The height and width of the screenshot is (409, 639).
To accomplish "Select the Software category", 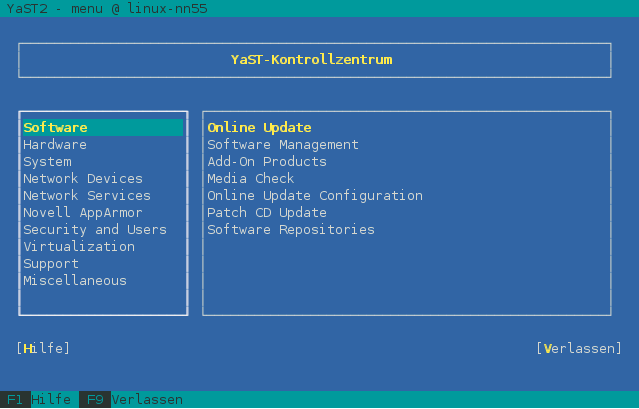I will click(x=103, y=128).
